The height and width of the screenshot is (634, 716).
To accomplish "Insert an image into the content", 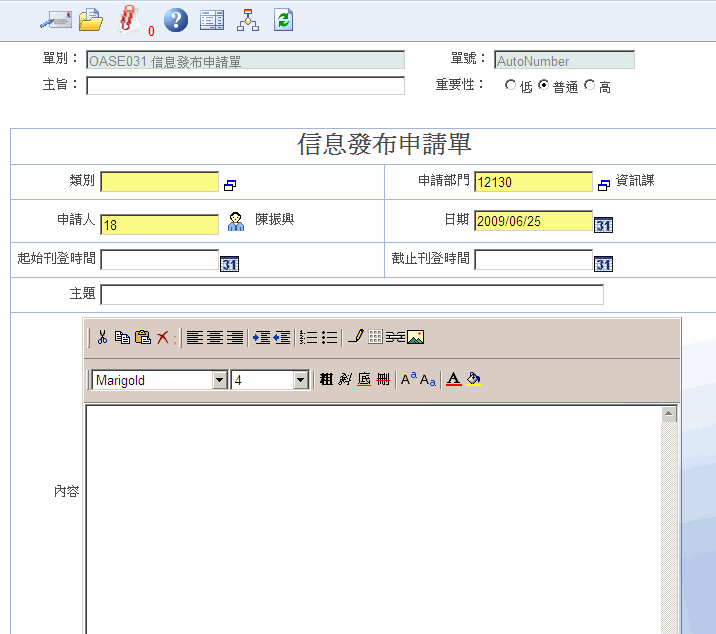I will 415,338.
